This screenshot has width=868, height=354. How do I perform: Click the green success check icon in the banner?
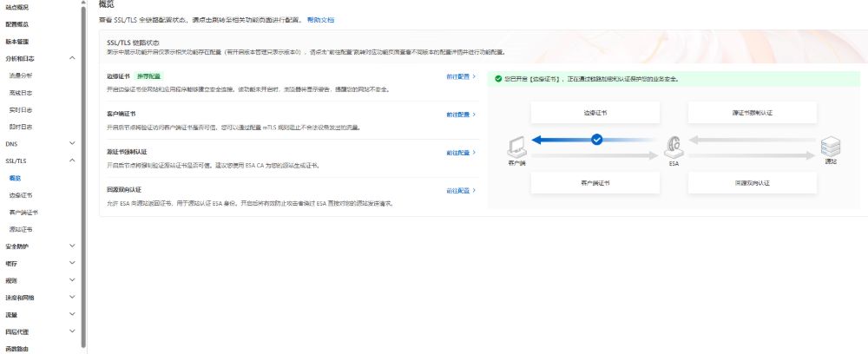[498, 78]
